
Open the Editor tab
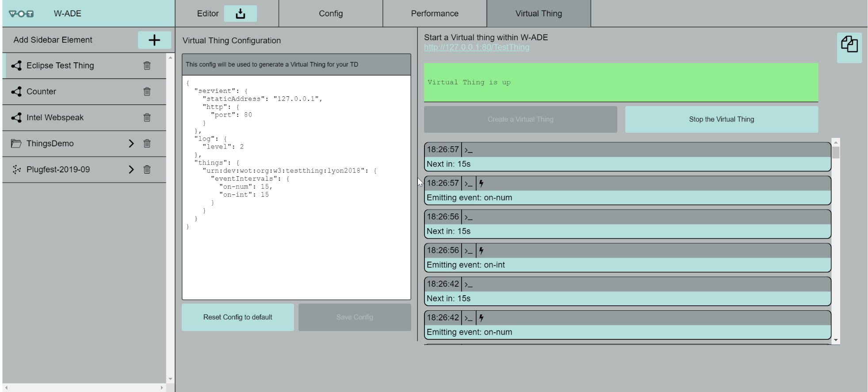208,14
